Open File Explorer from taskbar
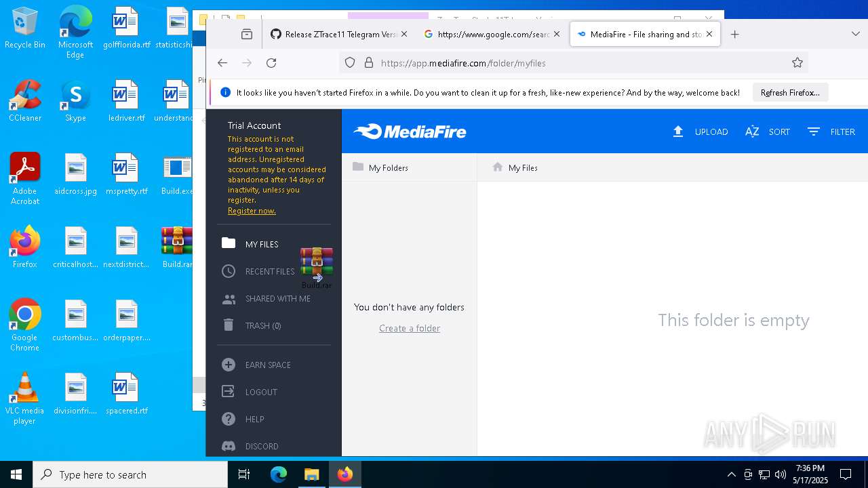 pyautogui.click(x=311, y=474)
